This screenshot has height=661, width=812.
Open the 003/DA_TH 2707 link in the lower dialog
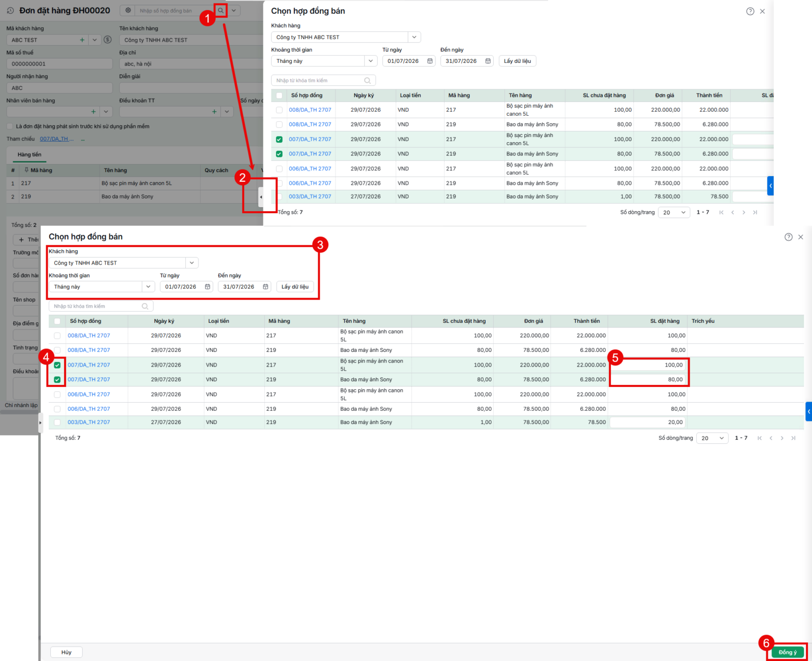pos(89,422)
